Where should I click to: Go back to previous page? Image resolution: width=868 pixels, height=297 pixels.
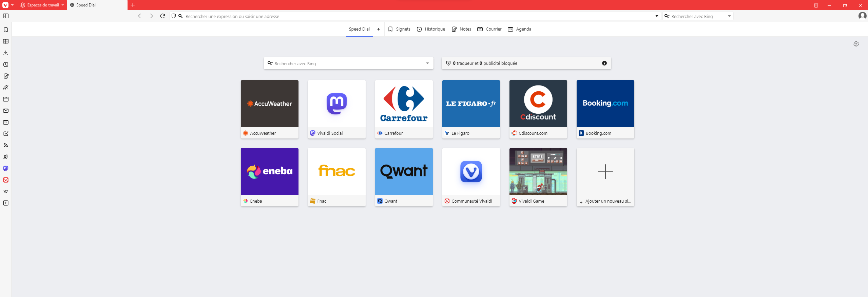[139, 16]
